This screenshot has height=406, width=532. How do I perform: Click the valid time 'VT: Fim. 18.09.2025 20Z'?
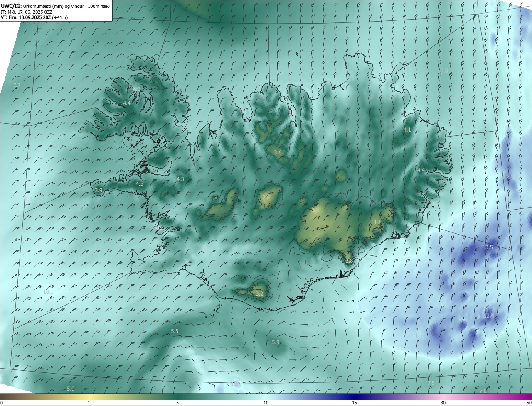(26, 17)
